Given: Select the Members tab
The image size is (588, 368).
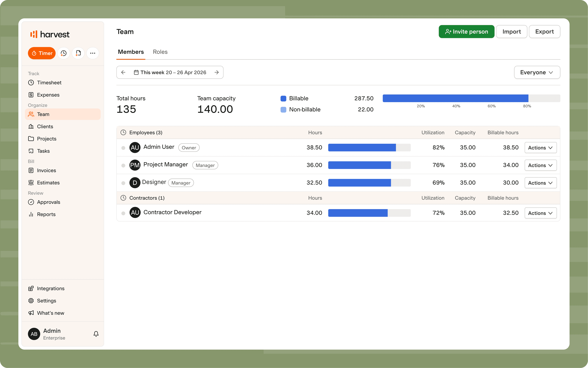Looking at the screenshot, I should (131, 52).
